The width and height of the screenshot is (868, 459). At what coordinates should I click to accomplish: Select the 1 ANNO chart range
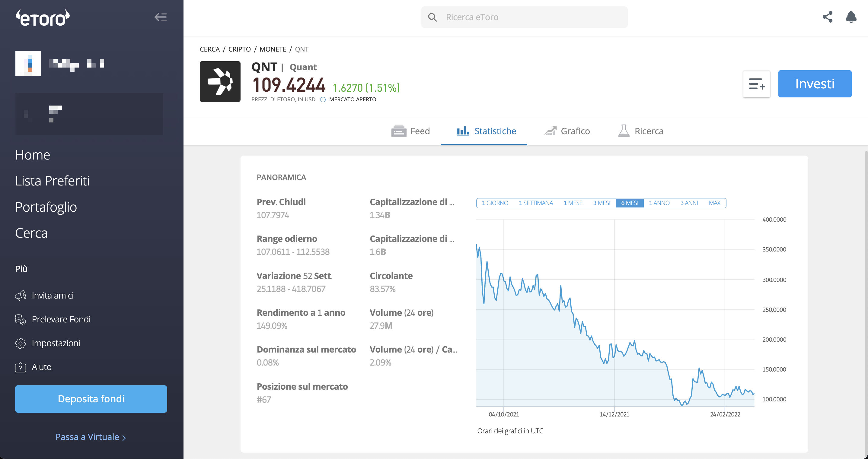point(659,203)
